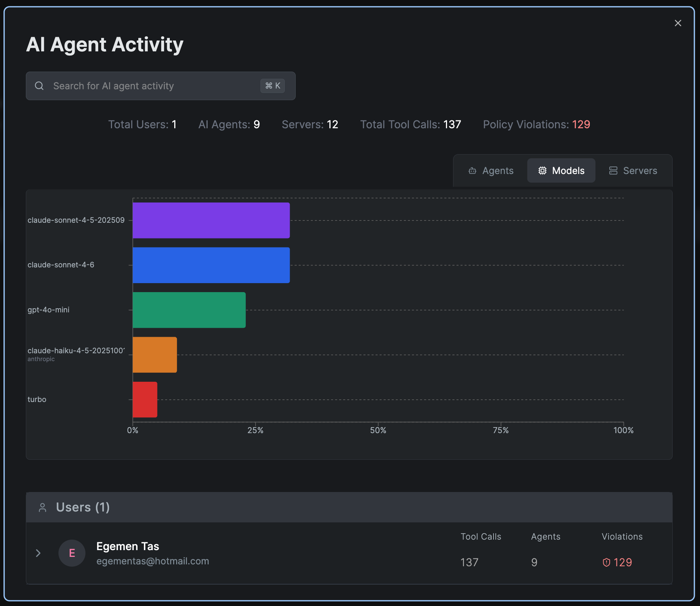Close the AI Agent Activity dialog
Viewport: 700px width, 606px height.
(678, 23)
